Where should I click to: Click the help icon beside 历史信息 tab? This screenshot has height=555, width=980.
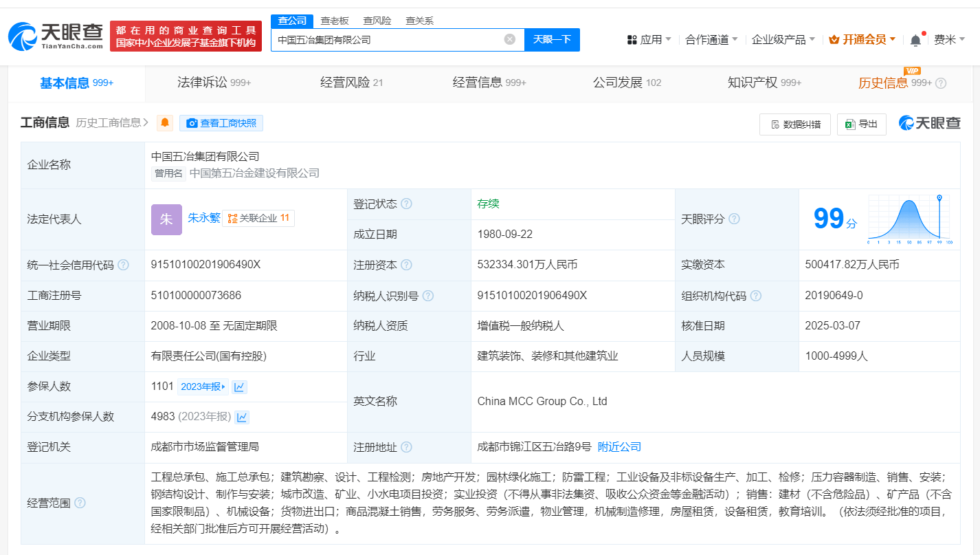coord(941,83)
